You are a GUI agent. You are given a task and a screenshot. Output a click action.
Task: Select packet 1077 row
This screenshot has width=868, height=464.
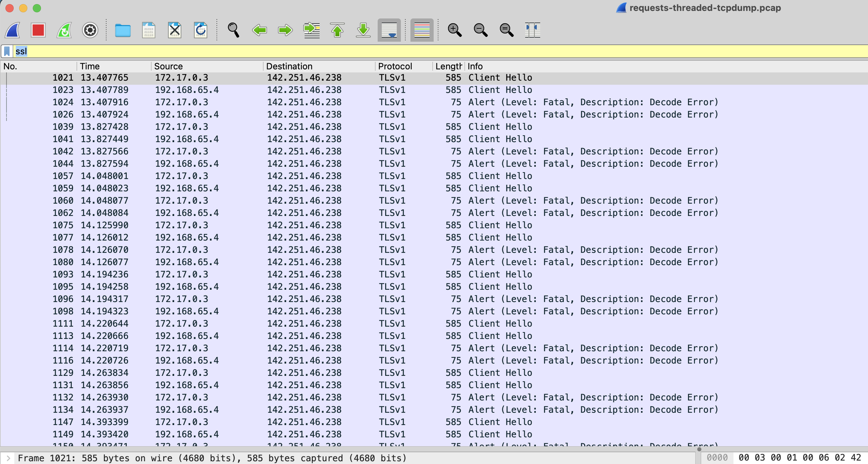[x=434, y=237]
